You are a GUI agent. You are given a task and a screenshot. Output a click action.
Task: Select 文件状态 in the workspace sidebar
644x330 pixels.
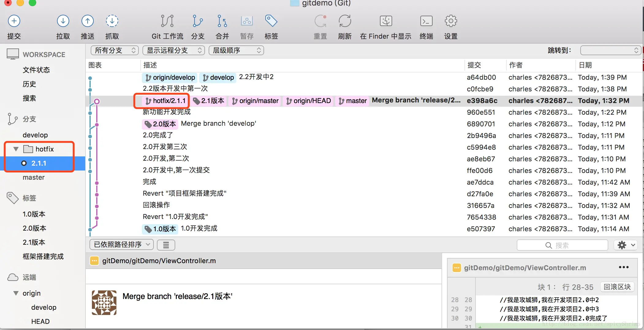[x=36, y=70]
